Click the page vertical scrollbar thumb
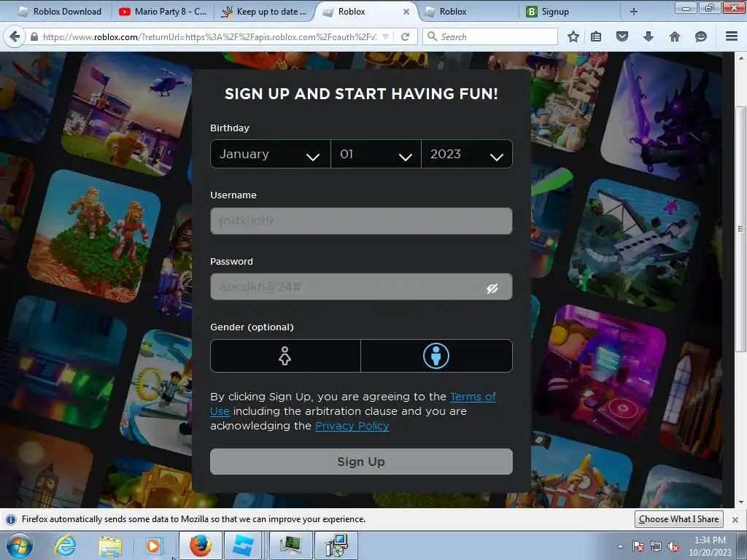Viewport: 747px width, 560px height. click(740, 230)
